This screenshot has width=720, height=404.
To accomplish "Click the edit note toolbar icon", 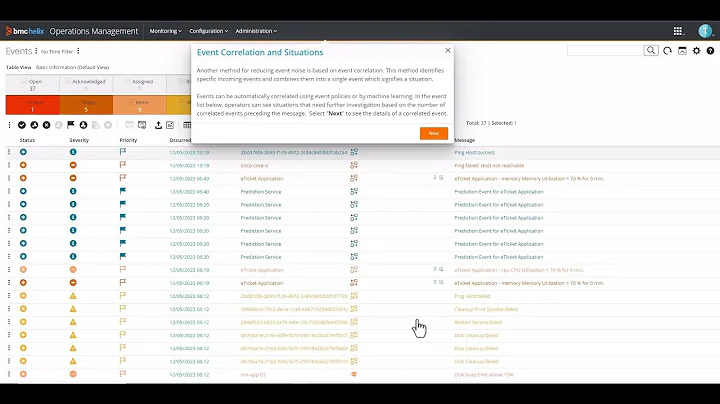I will 170,125.
